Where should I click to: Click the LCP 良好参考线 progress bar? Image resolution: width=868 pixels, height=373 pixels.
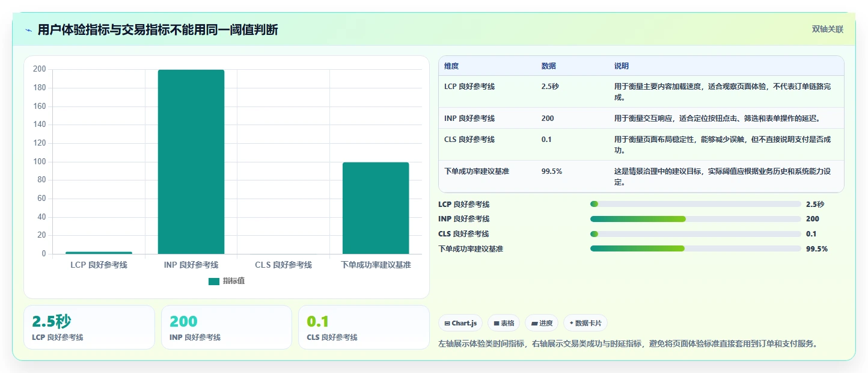point(695,204)
